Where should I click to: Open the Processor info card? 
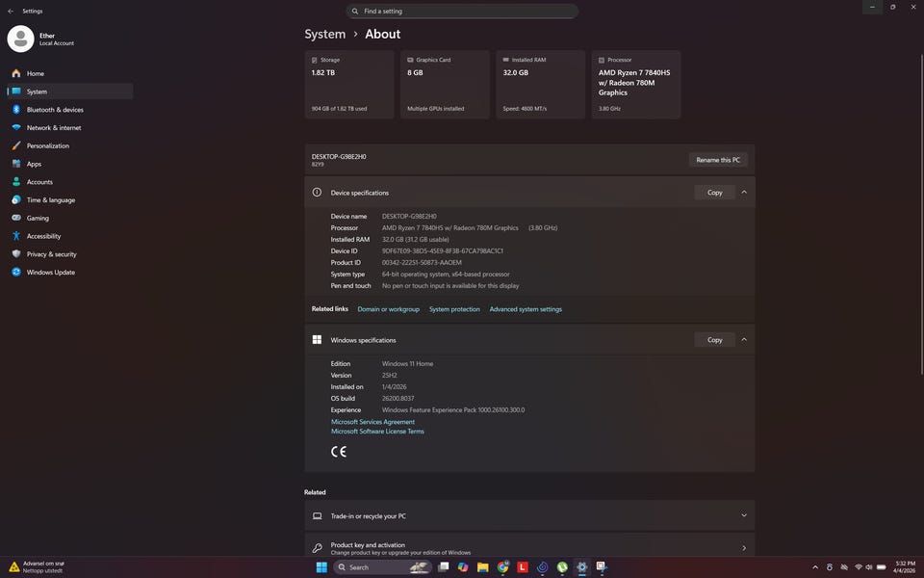(x=636, y=85)
